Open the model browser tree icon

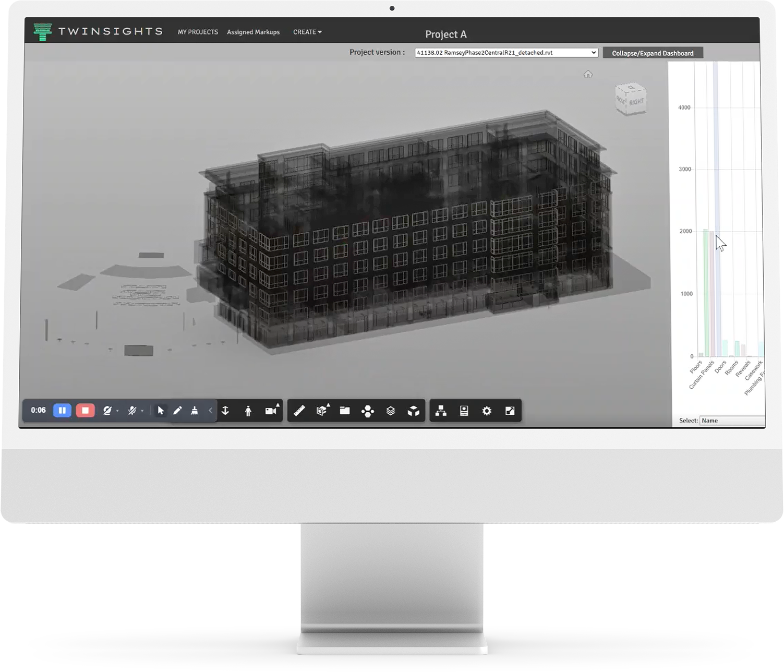(x=441, y=411)
